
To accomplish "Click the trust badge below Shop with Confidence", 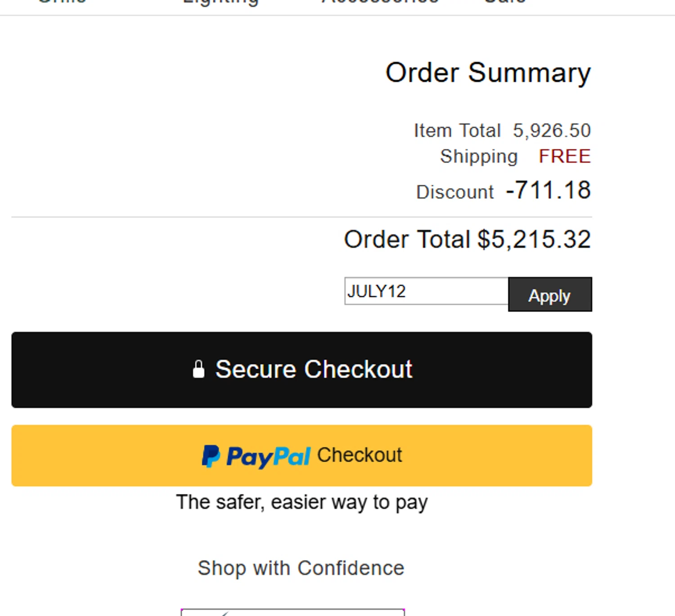I will click(292, 612).
